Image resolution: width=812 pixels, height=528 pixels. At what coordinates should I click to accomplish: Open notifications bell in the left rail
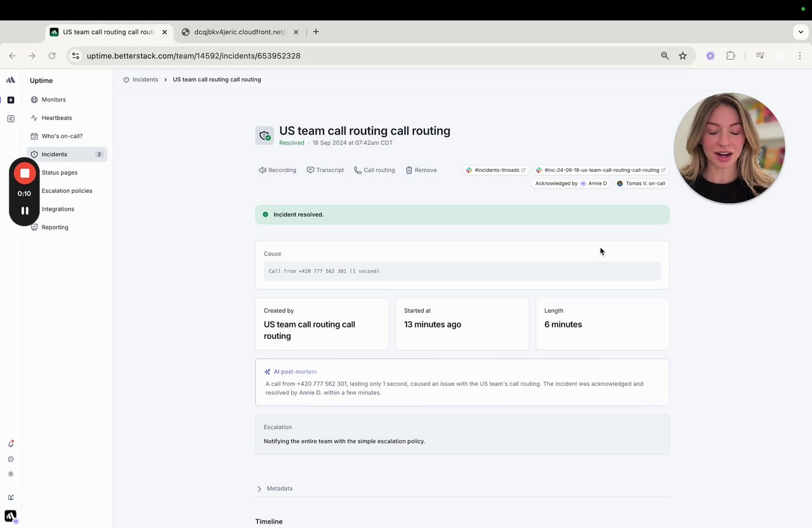point(11,444)
